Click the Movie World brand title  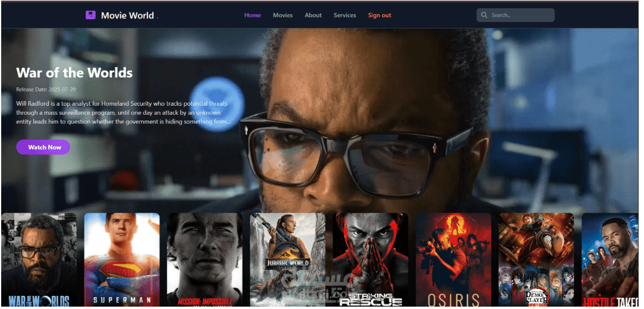pyautogui.click(x=127, y=15)
